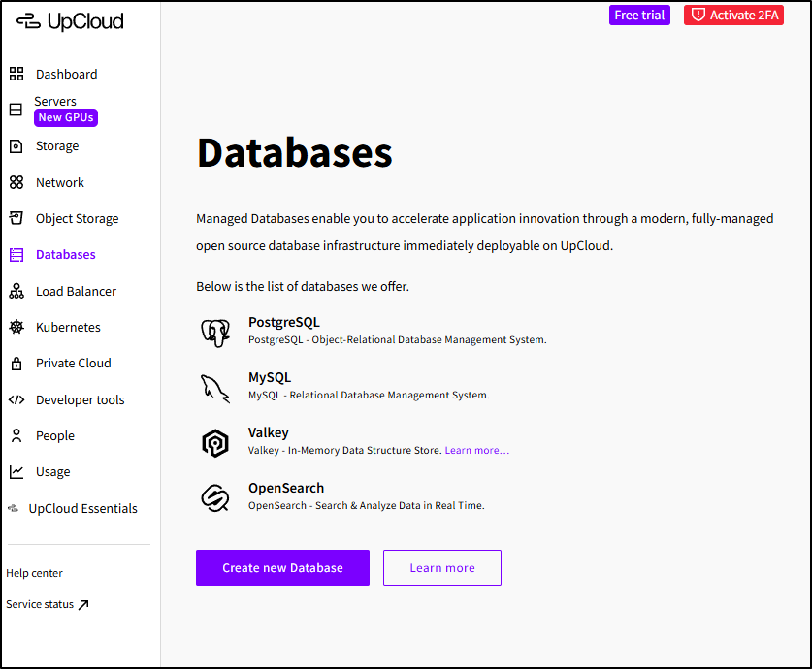812x669 pixels.
Task: Click the PostgreSQL elephant icon
Action: (214, 332)
